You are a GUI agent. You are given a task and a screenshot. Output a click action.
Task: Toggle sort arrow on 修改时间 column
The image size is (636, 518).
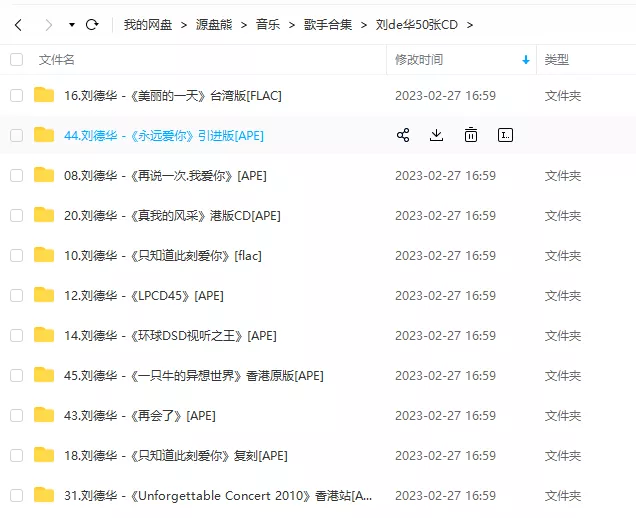click(526, 60)
